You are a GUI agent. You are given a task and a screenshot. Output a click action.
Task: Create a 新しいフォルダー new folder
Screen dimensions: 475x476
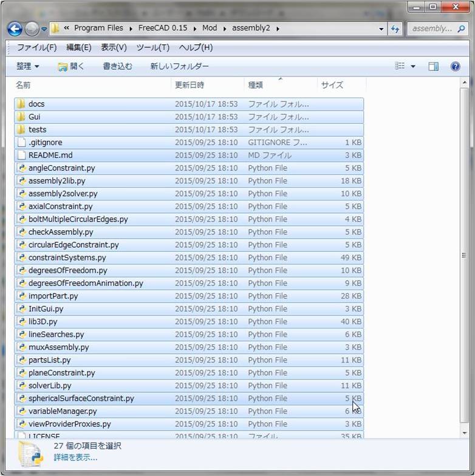(180, 66)
